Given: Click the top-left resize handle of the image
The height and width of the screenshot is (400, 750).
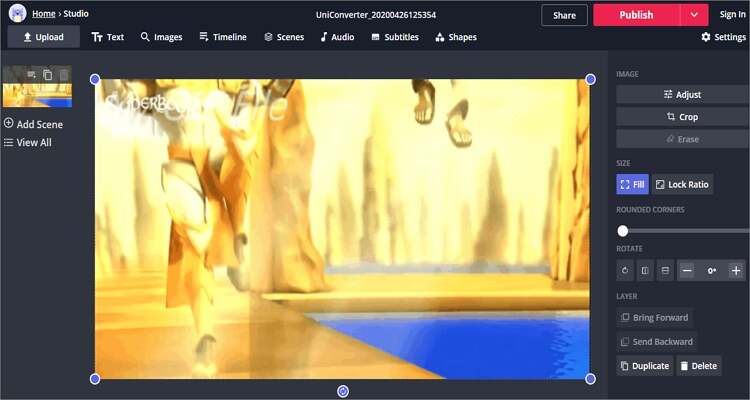Looking at the screenshot, I should [95, 79].
